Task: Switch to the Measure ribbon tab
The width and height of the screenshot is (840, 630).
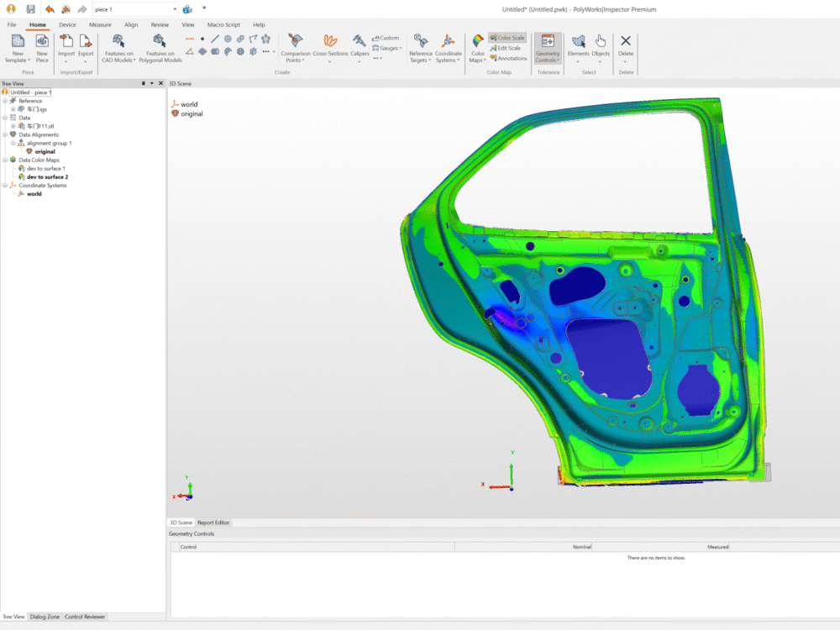Action: coord(100,24)
